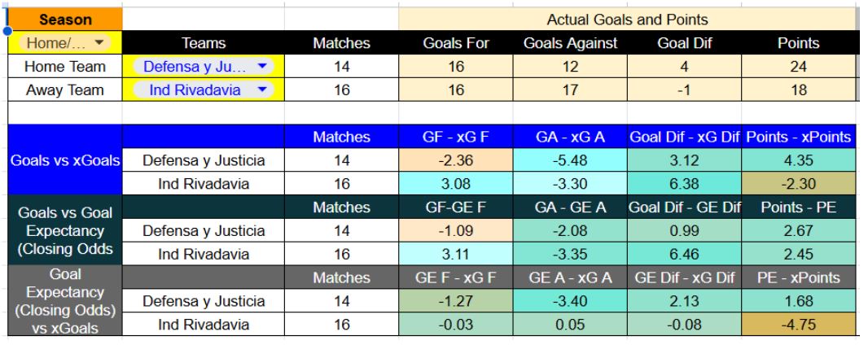Viewport: 868px width, 345px height.
Task: Select the Away Team row label
Action: [x=64, y=90]
